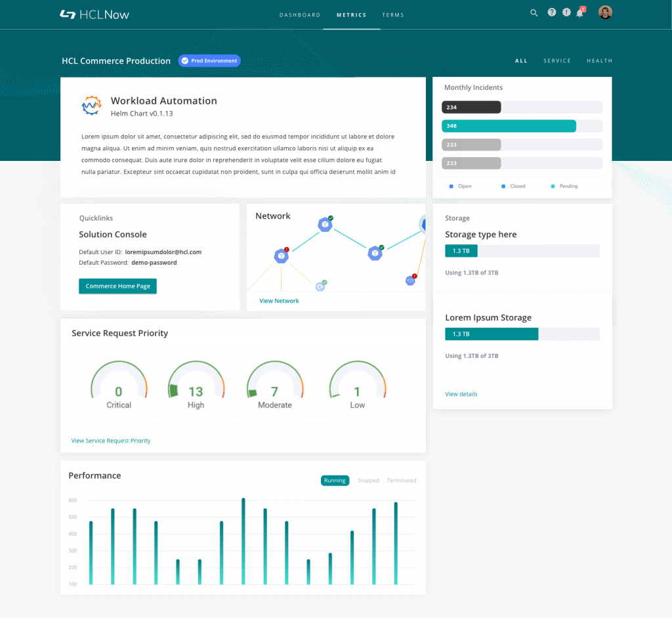
Task: Select the leftmost network node with red alert
Action: pyautogui.click(x=282, y=255)
